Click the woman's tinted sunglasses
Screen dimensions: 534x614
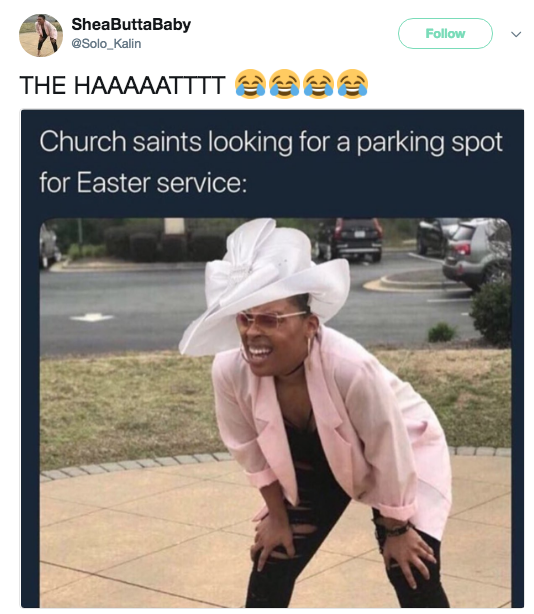pos(270,320)
